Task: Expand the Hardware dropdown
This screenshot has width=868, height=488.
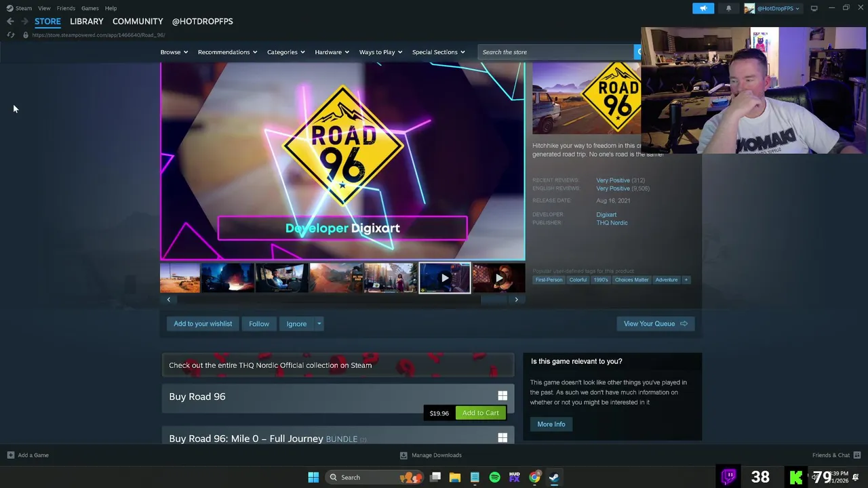Action: tap(332, 52)
